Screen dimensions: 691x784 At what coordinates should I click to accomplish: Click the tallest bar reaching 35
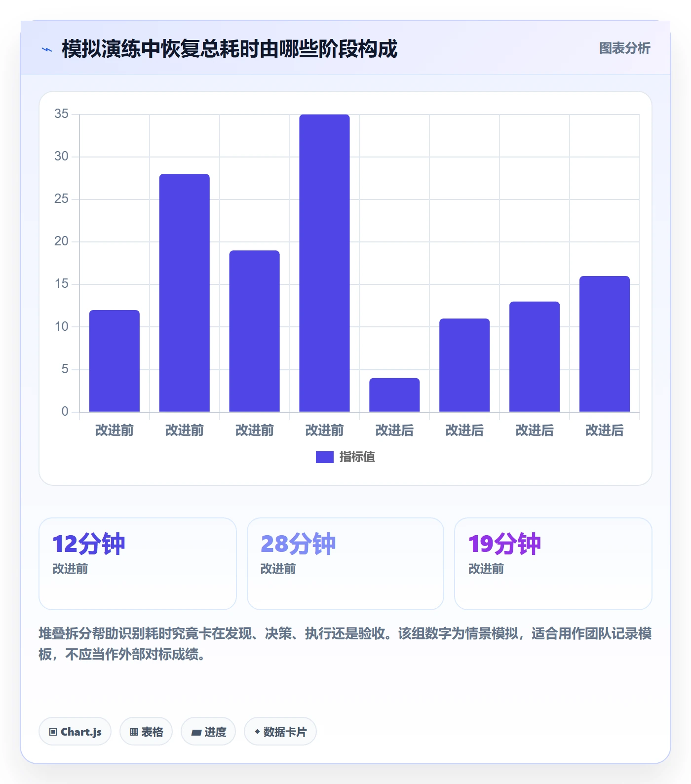(x=325, y=263)
